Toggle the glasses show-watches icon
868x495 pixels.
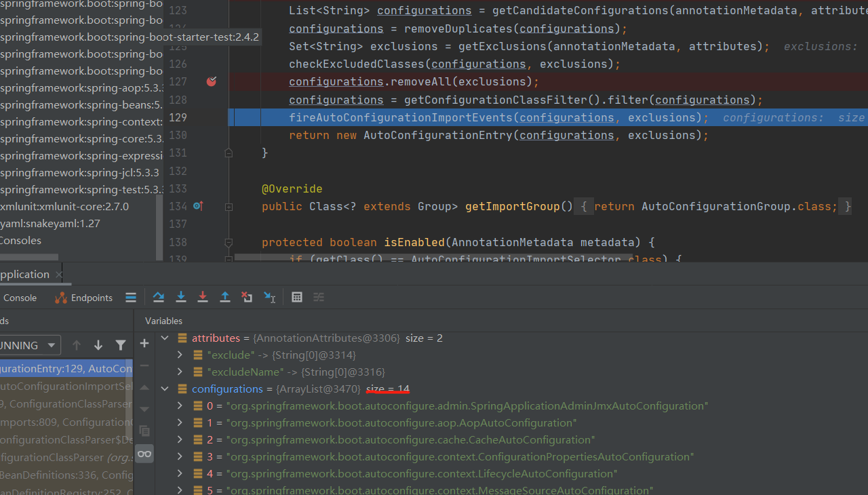(144, 454)
